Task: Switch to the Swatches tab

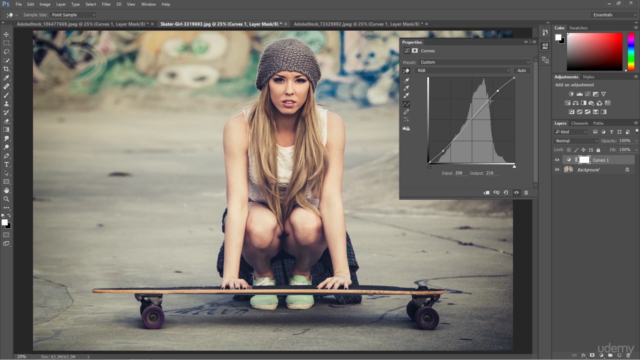Action: pyautogui.click(x=578, y=28)
